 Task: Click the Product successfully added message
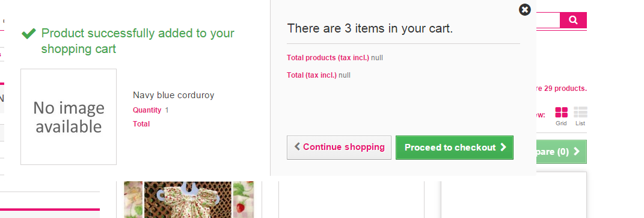tap(138, 41)
